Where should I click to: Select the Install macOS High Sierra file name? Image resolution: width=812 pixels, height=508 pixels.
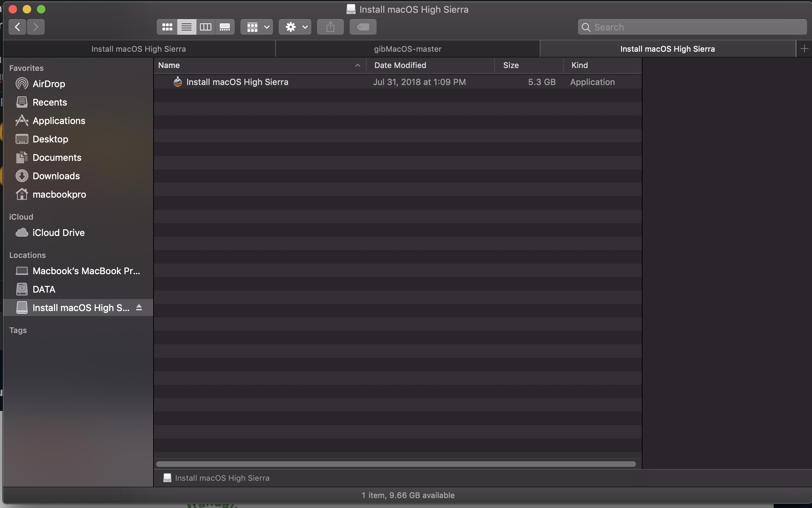click(237, 82)
